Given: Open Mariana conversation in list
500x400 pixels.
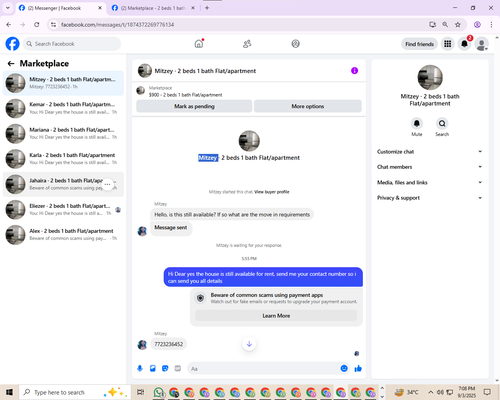Looking at the screenshot, I should click(63, 134).
